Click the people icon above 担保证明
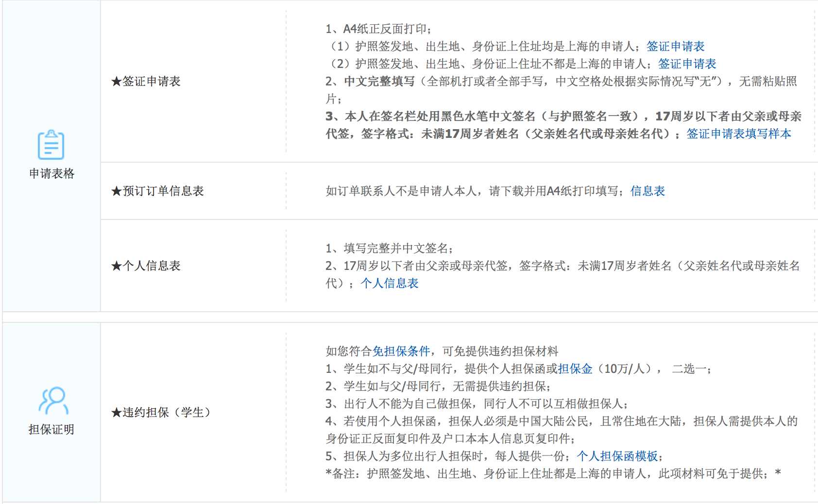 (x=52, y=401)
